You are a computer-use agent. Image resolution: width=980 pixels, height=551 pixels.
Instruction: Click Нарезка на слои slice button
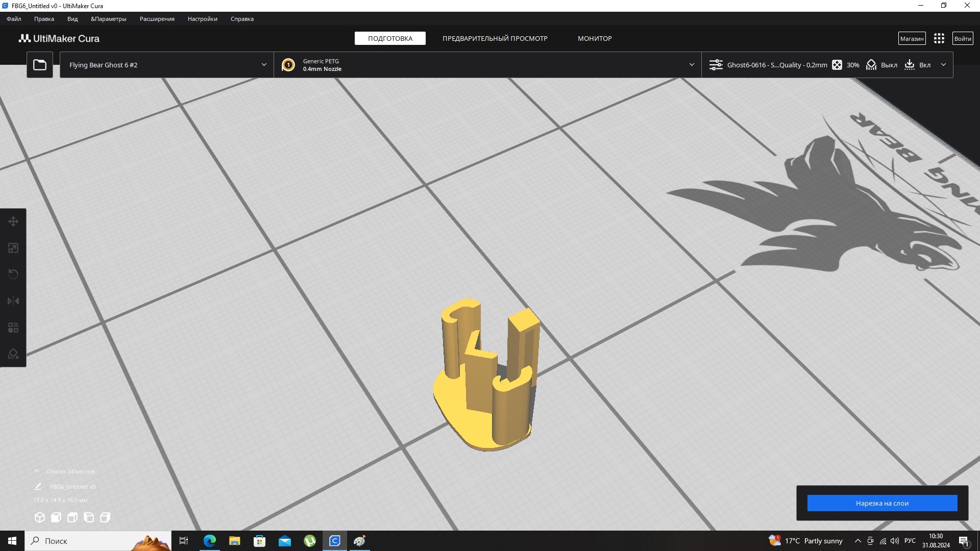(882, 503)
